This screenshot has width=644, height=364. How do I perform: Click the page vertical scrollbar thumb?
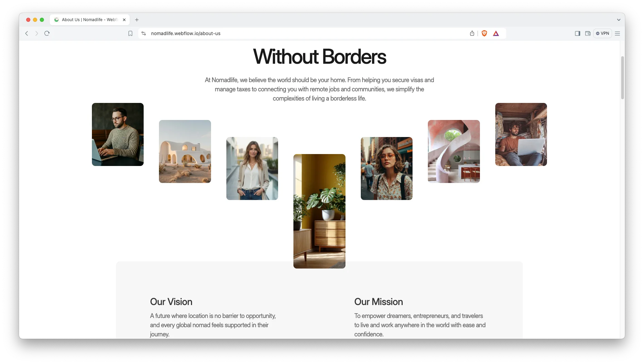pyautogui.click(x=623, y=78)
